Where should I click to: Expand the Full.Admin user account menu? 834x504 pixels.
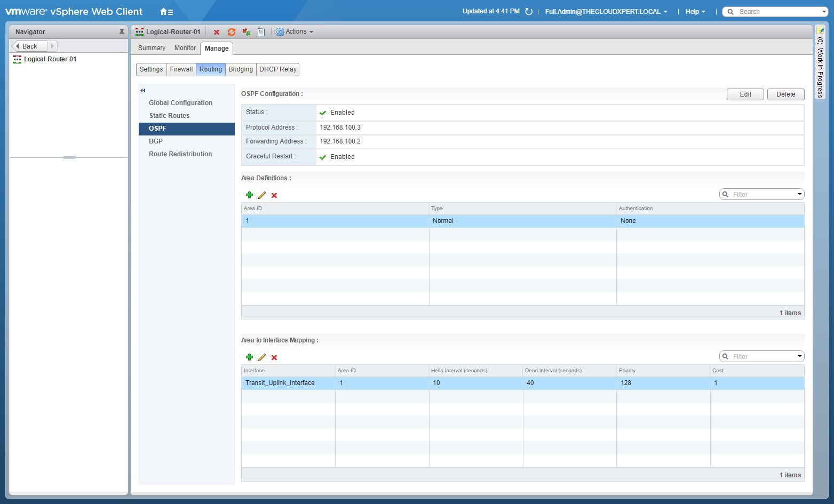[x=606, y=12]
